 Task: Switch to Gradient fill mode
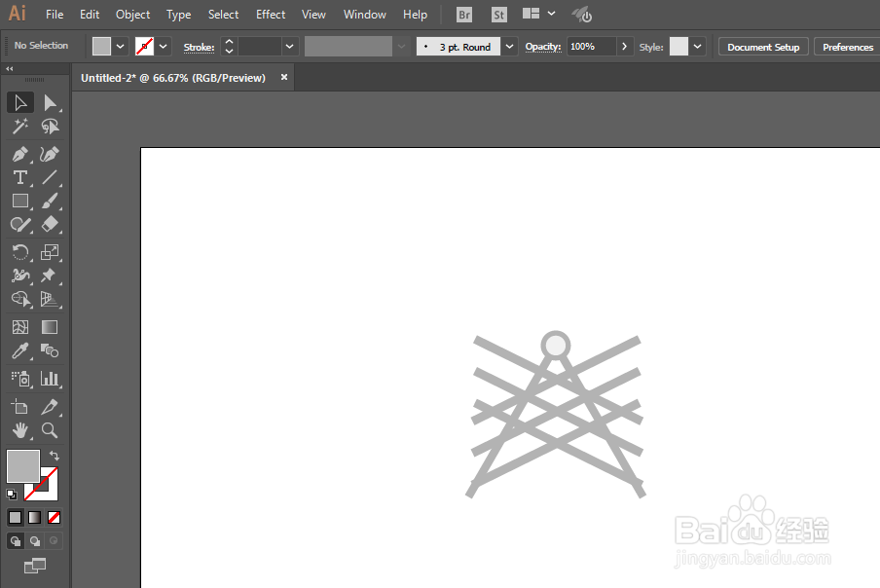click(35, 517)
